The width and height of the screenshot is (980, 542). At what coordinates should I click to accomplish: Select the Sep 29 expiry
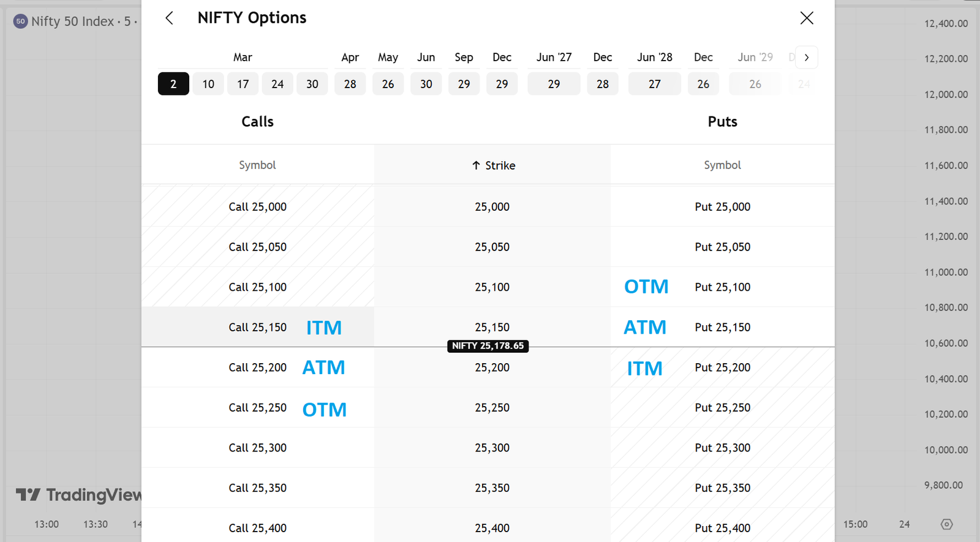[x=464, y=84]
